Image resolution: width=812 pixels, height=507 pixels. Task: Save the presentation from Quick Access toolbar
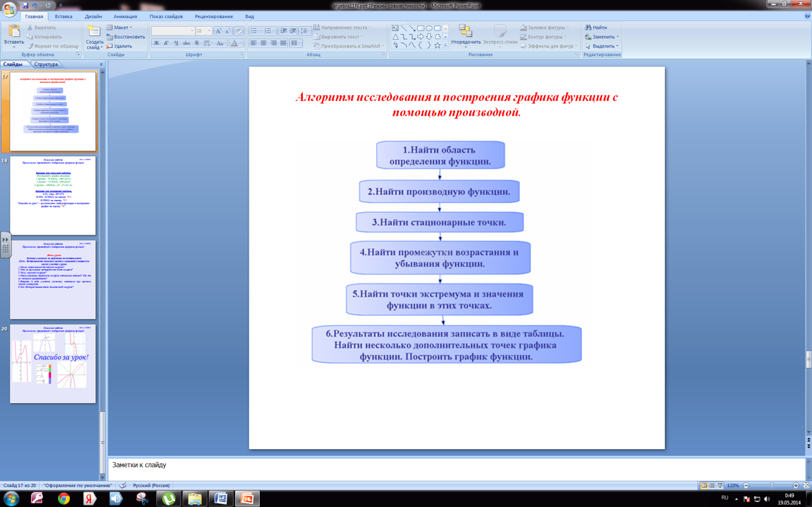[25, 5]
